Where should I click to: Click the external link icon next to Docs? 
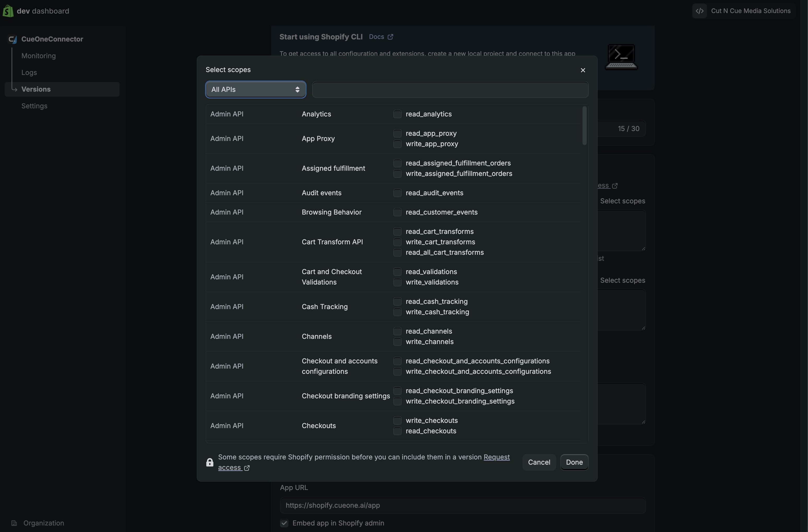click(x=390, y=37)
